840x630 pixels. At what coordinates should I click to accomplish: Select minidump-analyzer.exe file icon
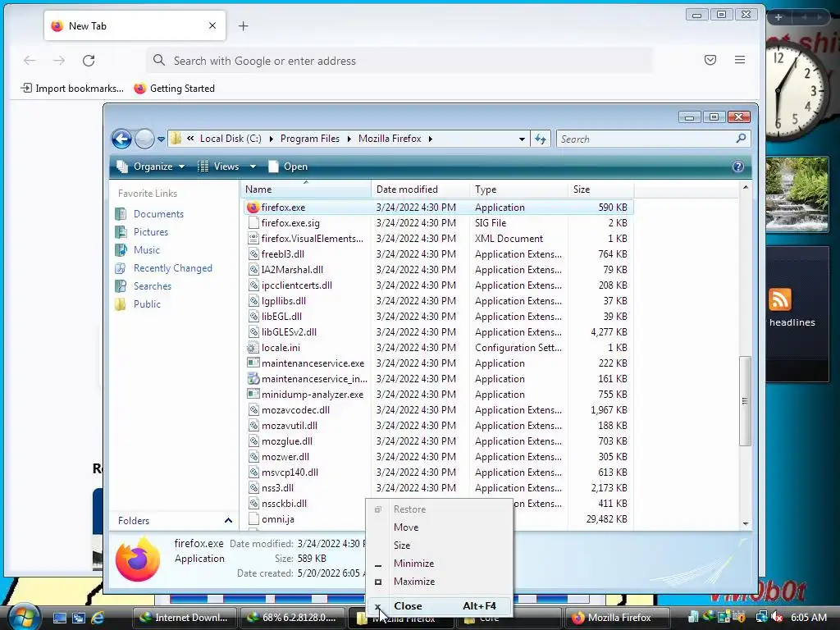pos(253,394)
